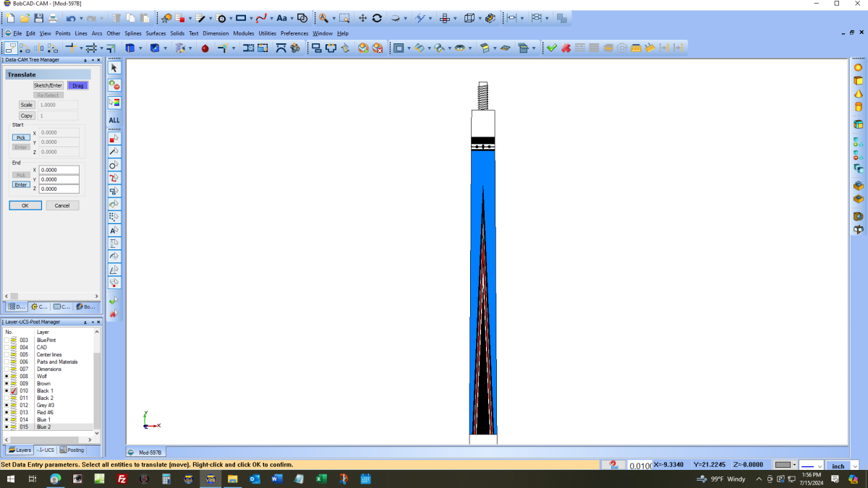Click the Undo arrow icon
Screen dimensions: 868x488
(71, 18)
